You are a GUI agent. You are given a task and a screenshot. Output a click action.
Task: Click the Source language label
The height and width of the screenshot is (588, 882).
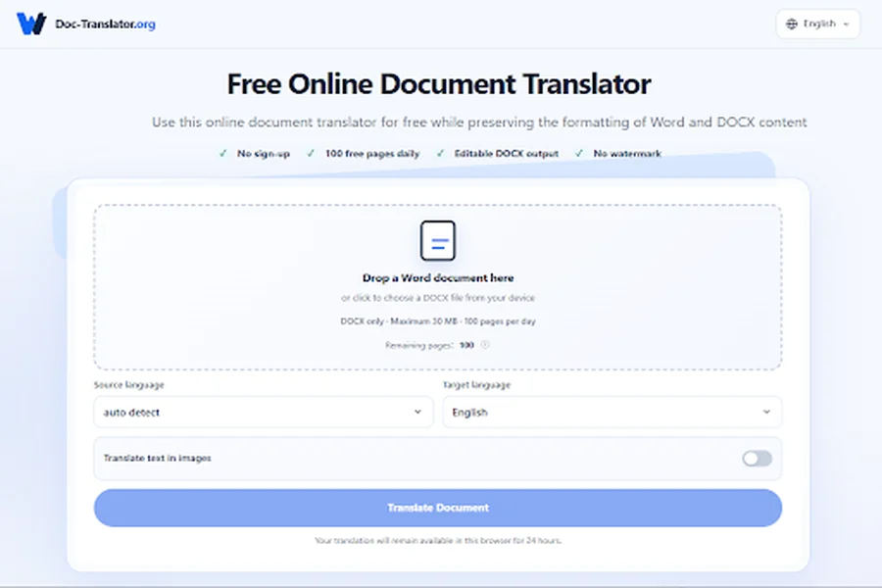[x=128, y=385]
